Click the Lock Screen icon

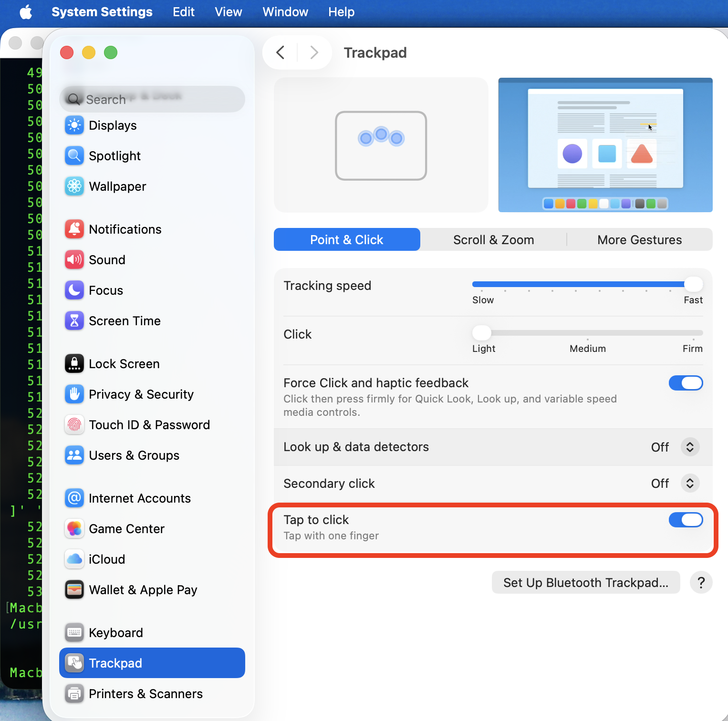tap(74, 364)
